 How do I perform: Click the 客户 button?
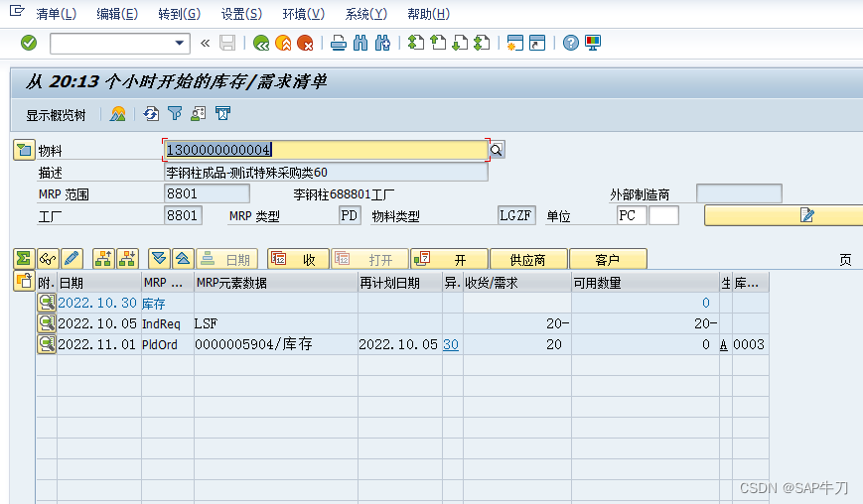pyautogui.click(x=608, y=259)
